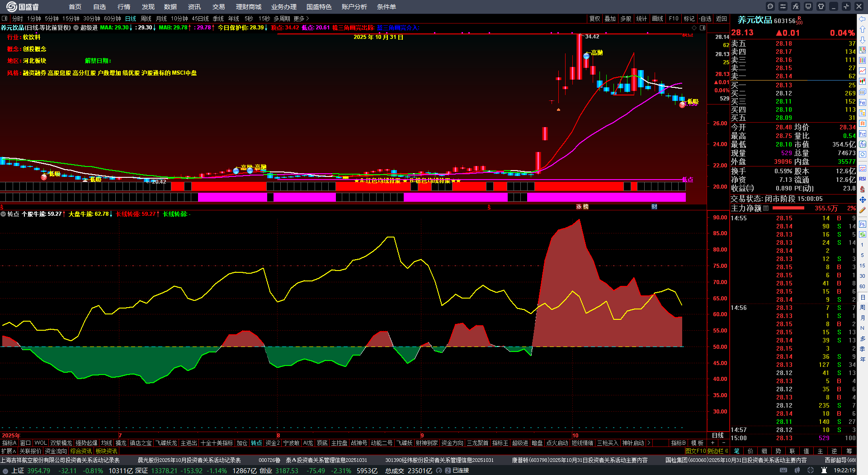Open the 模板 template menu
The width and height of the screenshot is (868, 475).
click(x=697, y=443)
